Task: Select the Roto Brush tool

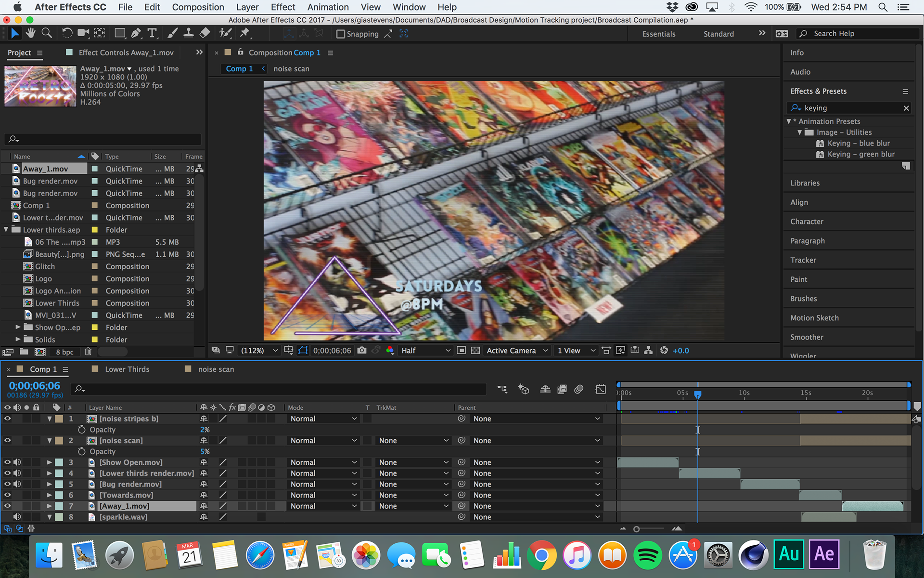Action: point(225,33)
